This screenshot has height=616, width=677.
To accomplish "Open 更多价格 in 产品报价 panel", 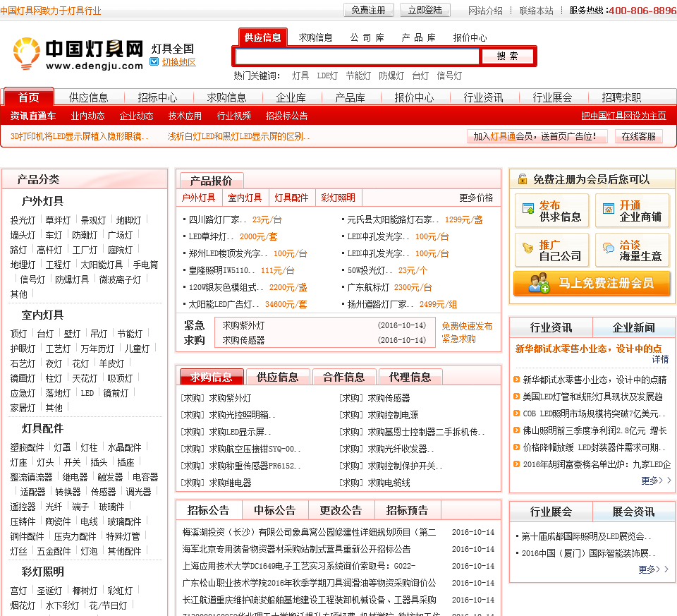I will click(x=476, y=198).
